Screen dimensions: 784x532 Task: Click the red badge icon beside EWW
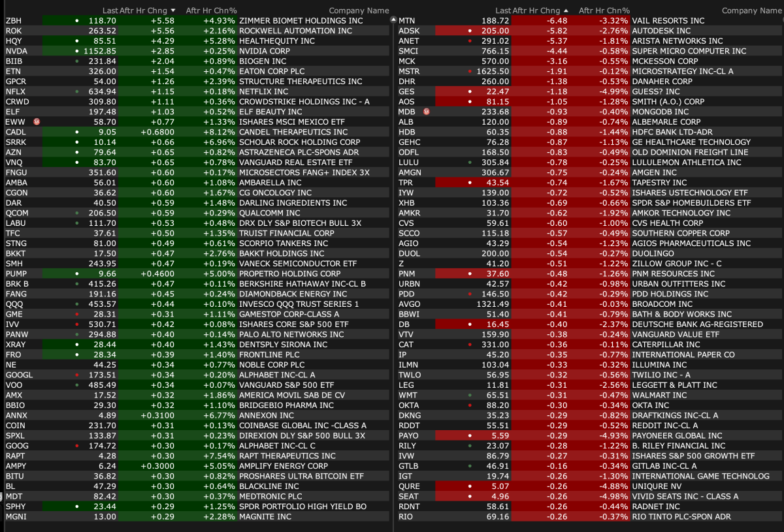tap(37, 121)
